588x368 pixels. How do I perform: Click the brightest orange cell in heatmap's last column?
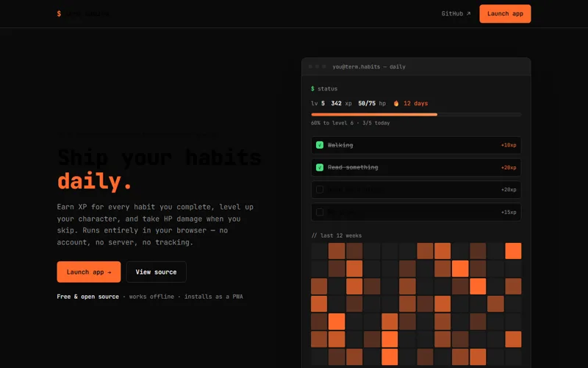513,251
